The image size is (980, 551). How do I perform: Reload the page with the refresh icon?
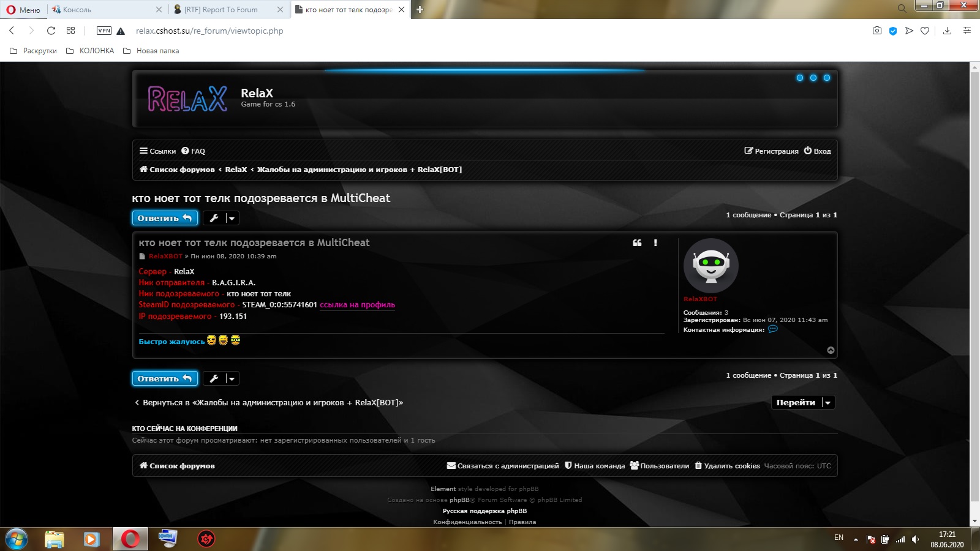click(x=51, y=31)
